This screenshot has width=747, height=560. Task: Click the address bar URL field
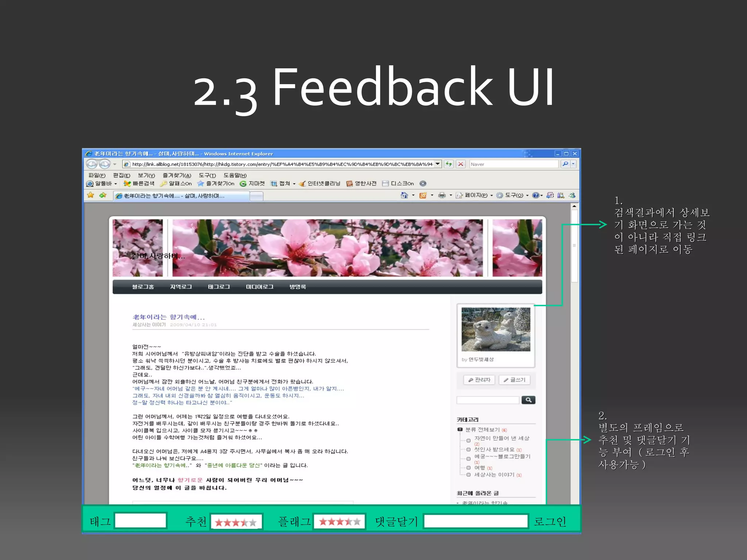(x=279, y=164)
